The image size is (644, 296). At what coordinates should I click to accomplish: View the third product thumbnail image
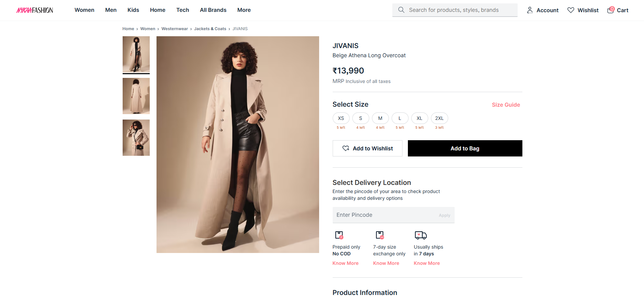pos(136,138)
